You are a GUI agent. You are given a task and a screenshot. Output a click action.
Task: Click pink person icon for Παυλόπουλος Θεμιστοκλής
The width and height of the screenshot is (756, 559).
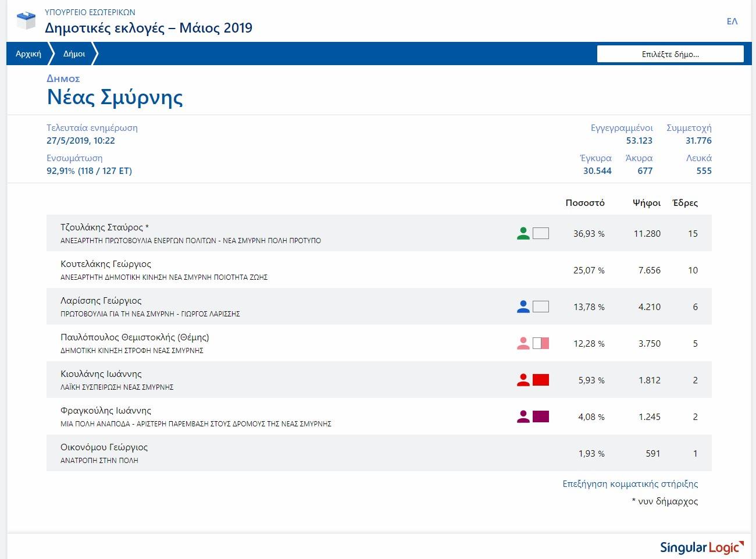click(x=523, y=343)
